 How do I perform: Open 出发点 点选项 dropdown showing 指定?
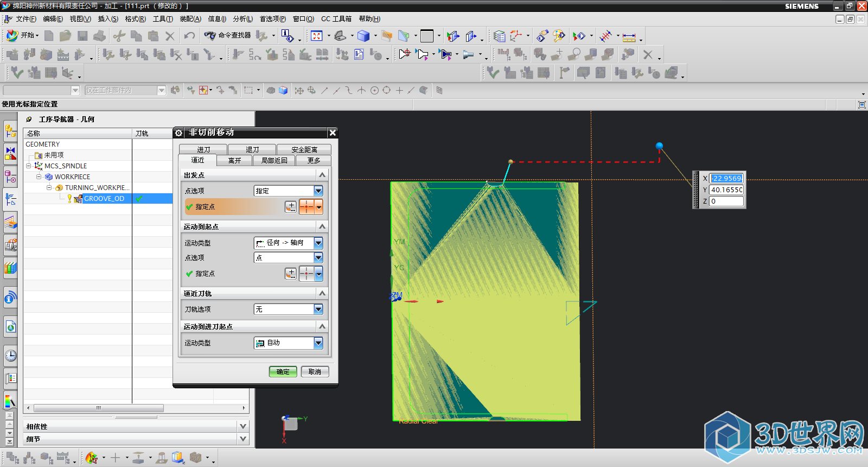289,191
